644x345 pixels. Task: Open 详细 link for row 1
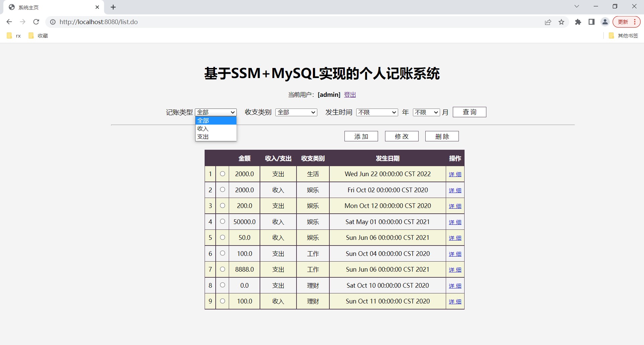[x=455, y=174]
